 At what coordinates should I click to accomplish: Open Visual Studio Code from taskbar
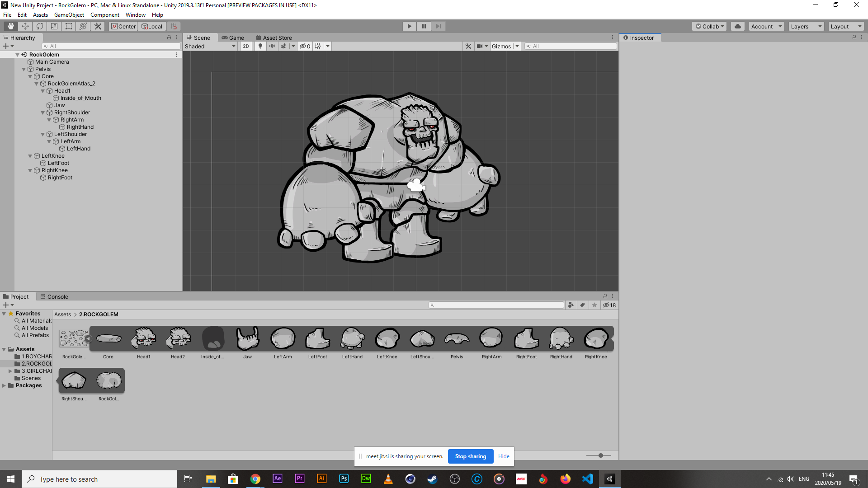point(587,479)
